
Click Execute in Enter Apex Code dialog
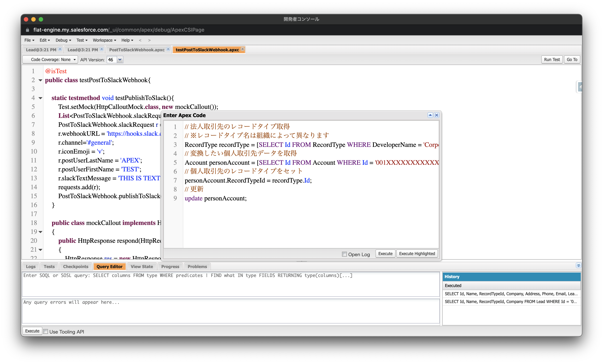(x=385, y=254)
